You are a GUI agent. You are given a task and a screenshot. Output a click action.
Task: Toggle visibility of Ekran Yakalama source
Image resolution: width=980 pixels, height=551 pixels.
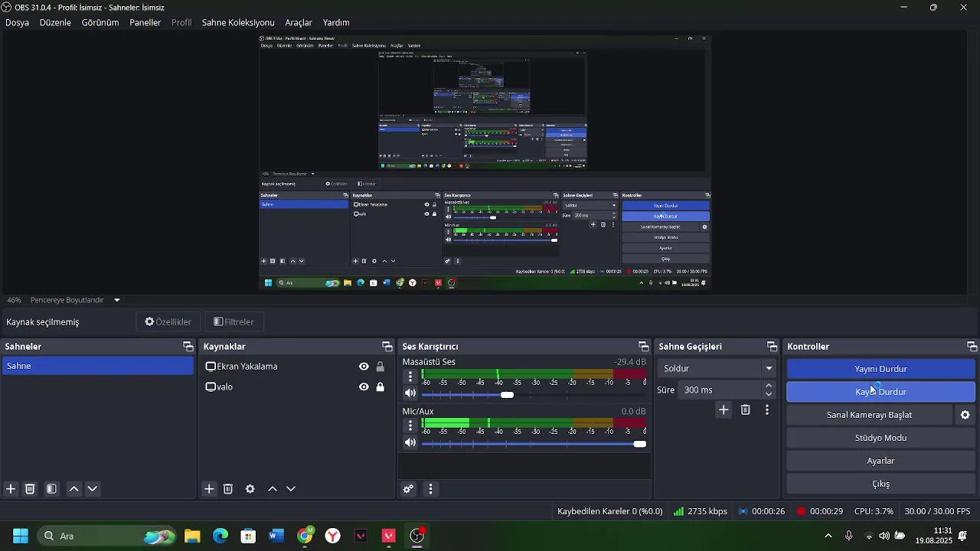[x=364, y=367]
